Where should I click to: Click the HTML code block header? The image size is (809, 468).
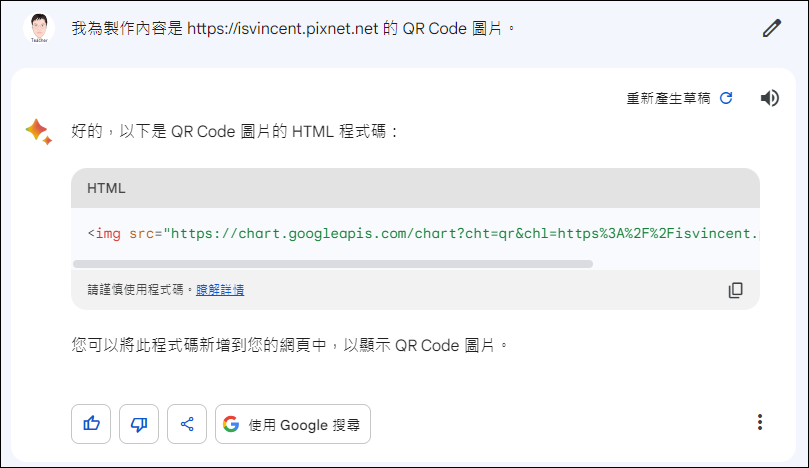pos(415,188)
